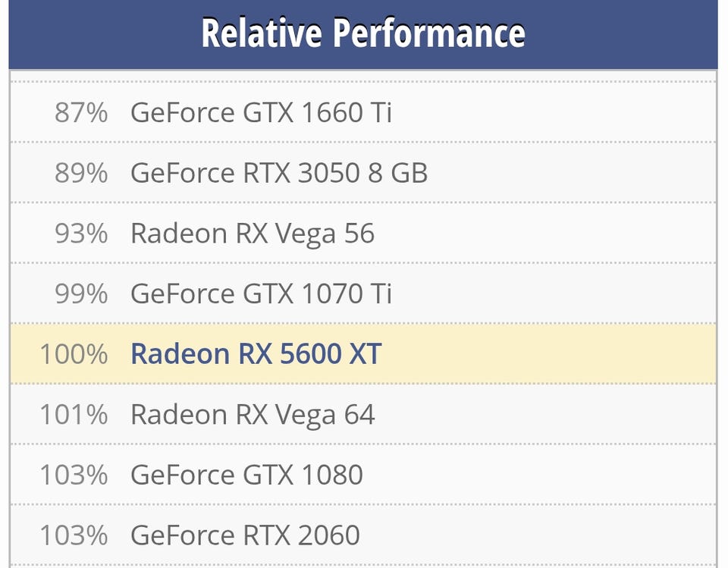Screen dimensions: 728x568
Task: Click blank space right of GeForce RTX 3050 8 GB
Action: [x=569, y=173]
